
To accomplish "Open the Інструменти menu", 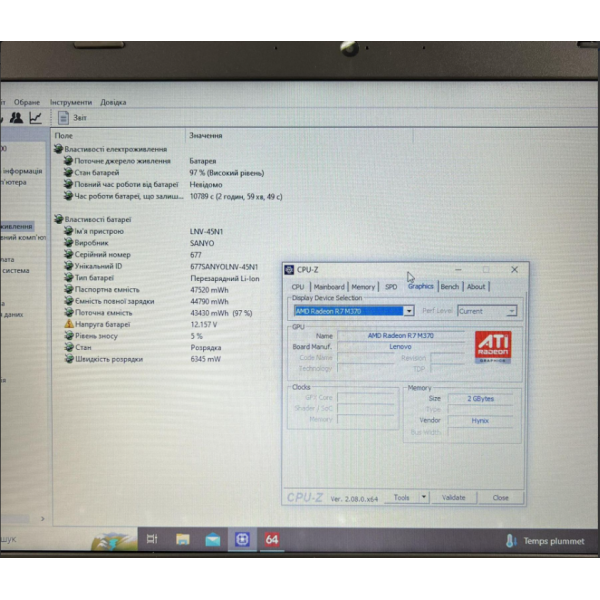I will (x=71, y=102).
